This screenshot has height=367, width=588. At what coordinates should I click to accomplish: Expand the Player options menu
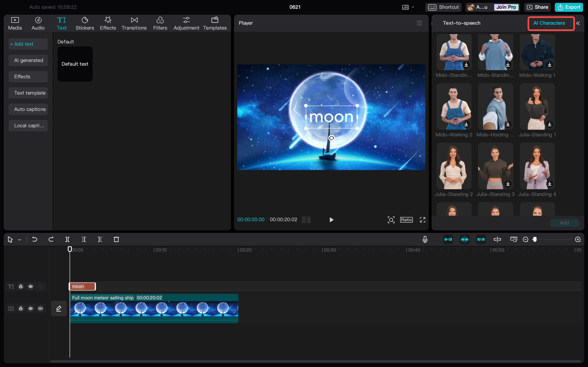[419, 23]
